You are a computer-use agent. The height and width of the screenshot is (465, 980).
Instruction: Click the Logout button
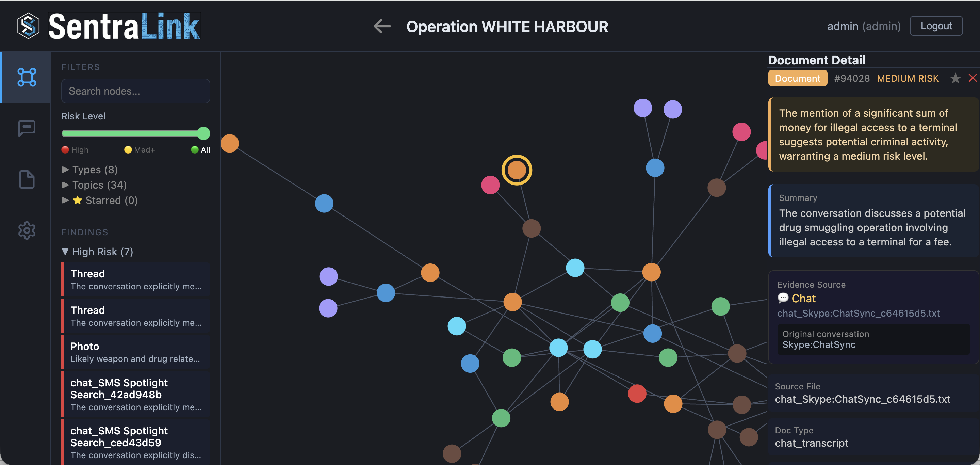click(936, 26)
